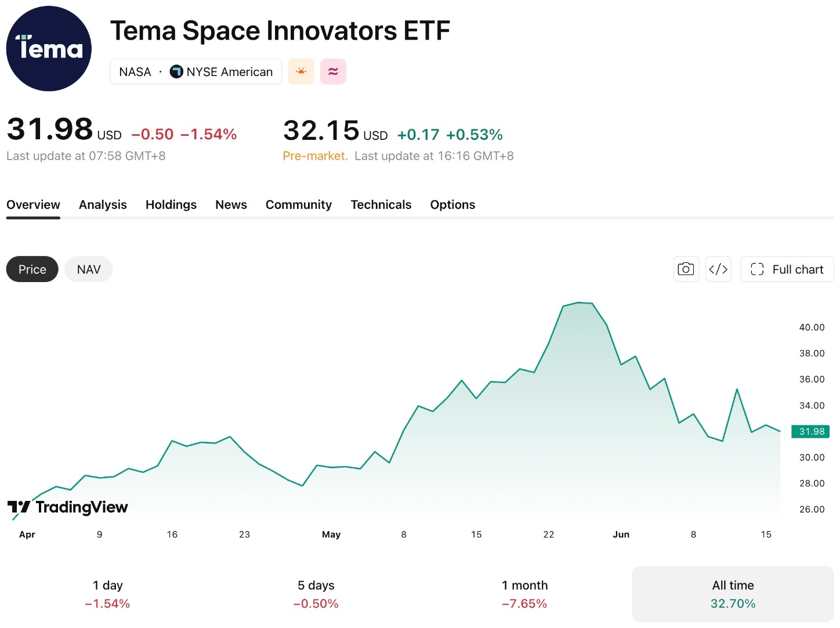840x628 pixels.
Task: Take a chart snapshot with camera icon
Action: (686, 269)
